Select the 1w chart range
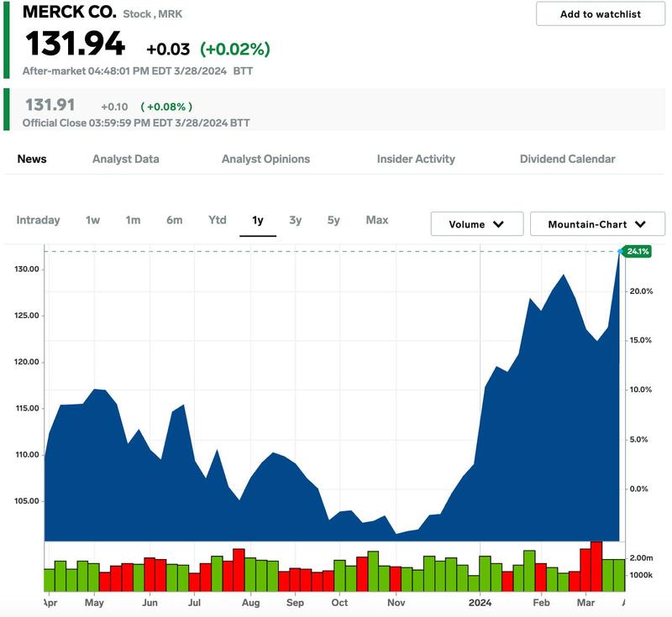672x617 pixels. 92,220
